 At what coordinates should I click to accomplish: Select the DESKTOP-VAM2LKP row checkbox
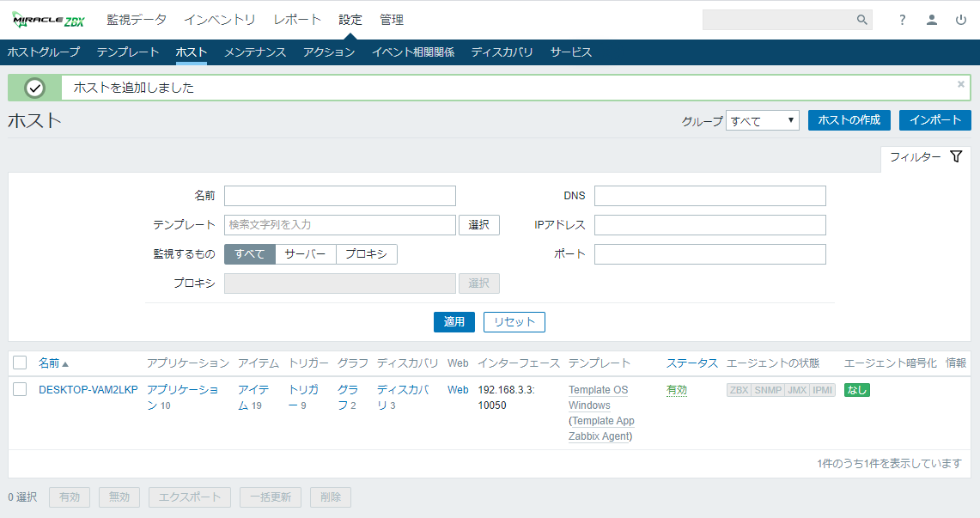[x=20, y=390]
